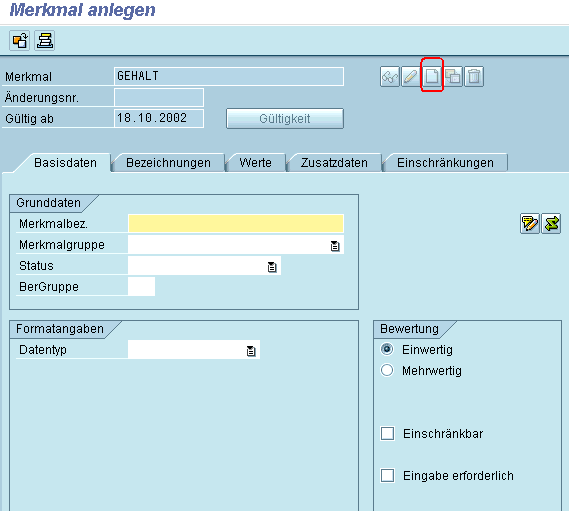Open the Einschränkungen tab
The width and height of the screenshot is (569, 511).
[x=445, y=163]
